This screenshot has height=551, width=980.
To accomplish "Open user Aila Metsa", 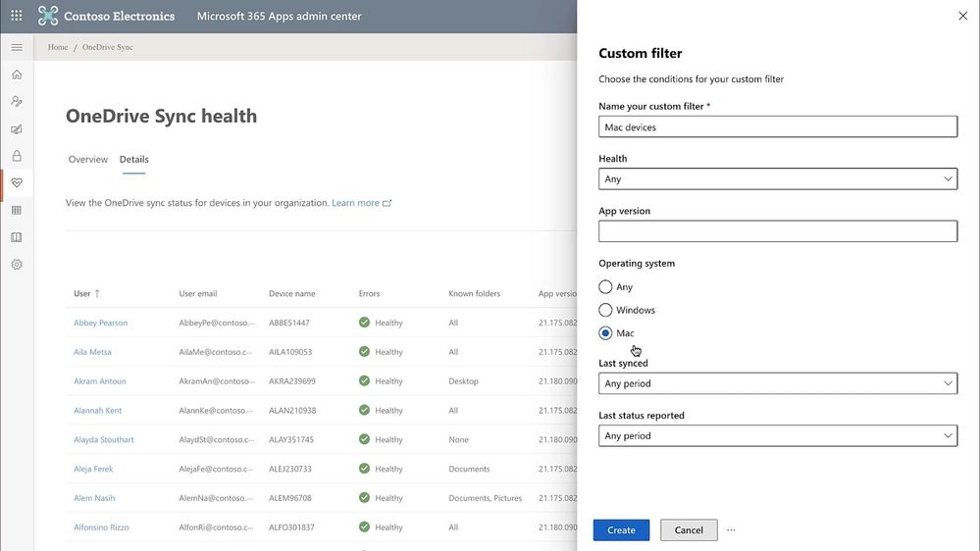I will 92,352.
